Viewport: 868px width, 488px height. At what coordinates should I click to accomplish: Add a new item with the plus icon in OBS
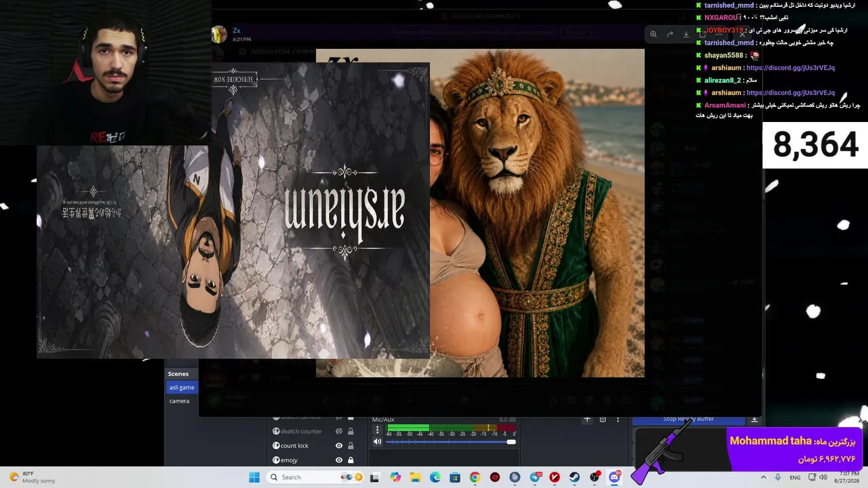[587, 420]
